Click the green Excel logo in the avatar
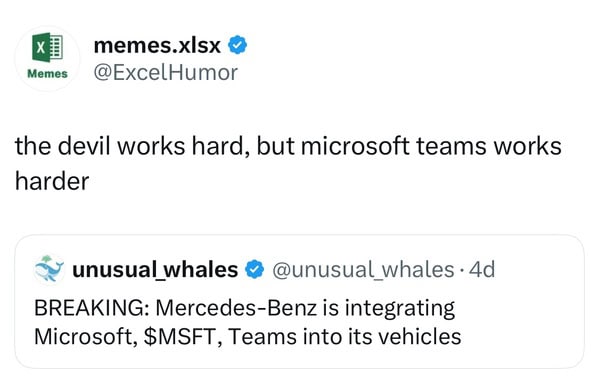The width and height of the screenshot is (599, 389). pos(47,47)
